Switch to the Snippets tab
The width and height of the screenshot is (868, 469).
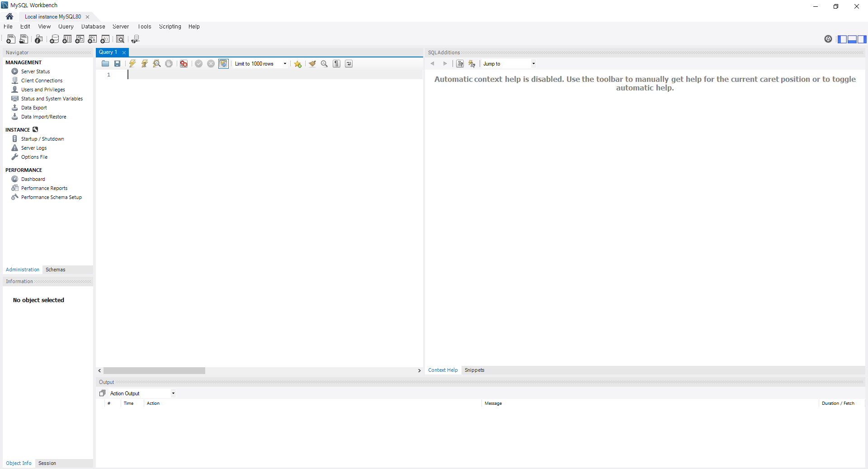click(474, 370)
